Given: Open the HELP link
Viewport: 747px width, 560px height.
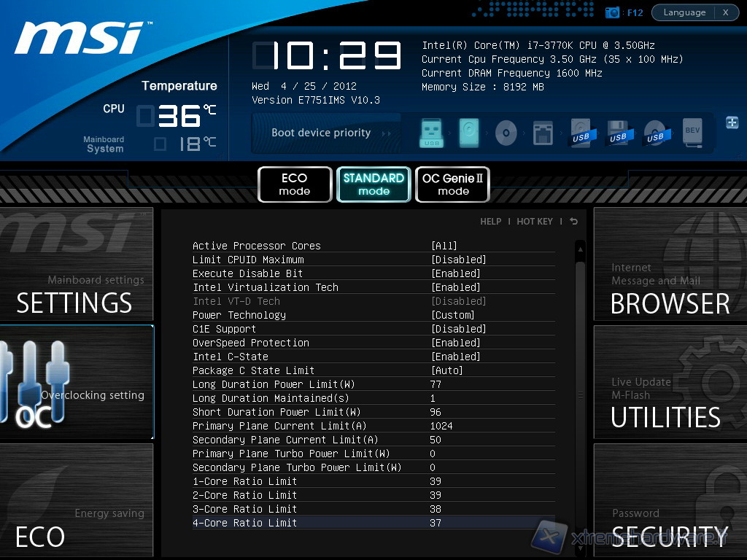Looking at the screenshot, I should tap(490, 222).
